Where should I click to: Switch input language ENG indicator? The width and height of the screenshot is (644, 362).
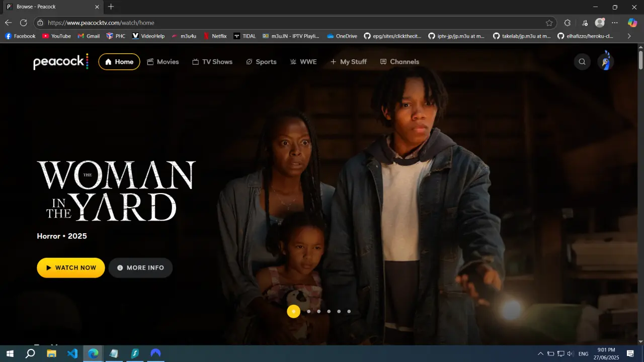(584, 354)
